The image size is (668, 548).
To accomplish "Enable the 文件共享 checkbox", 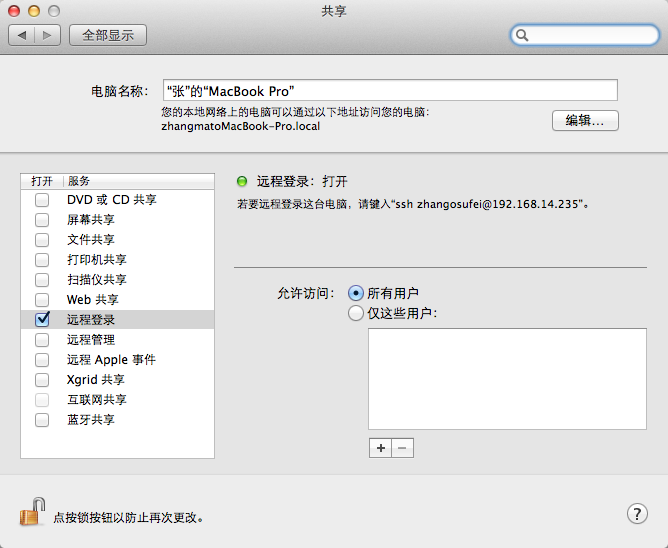I will pos(42,239).
